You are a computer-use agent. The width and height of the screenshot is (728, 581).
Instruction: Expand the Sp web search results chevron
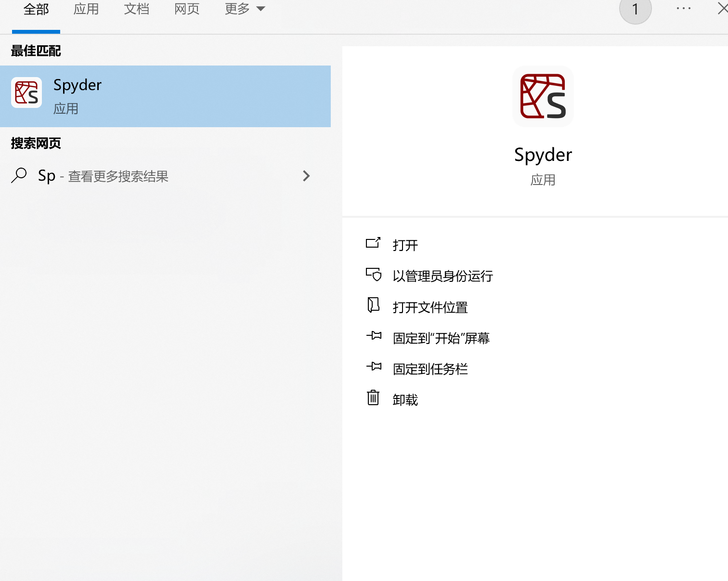tap(307, 176)
